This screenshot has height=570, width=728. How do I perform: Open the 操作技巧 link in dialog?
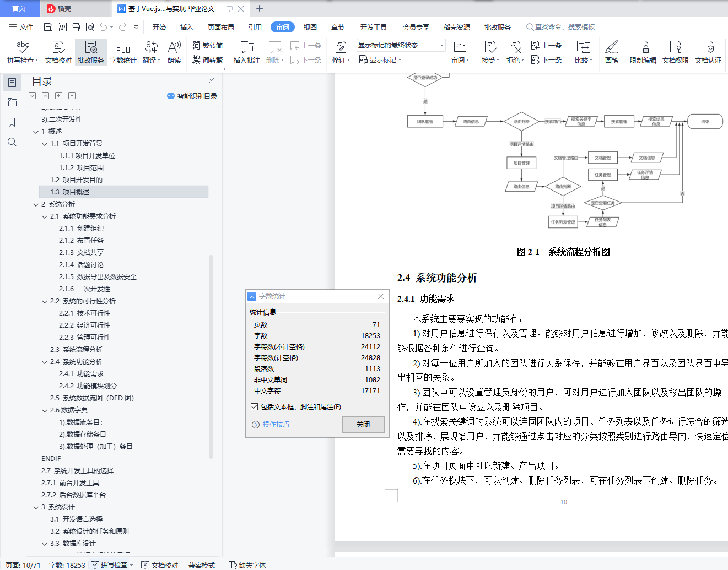(x=271, y=424)
